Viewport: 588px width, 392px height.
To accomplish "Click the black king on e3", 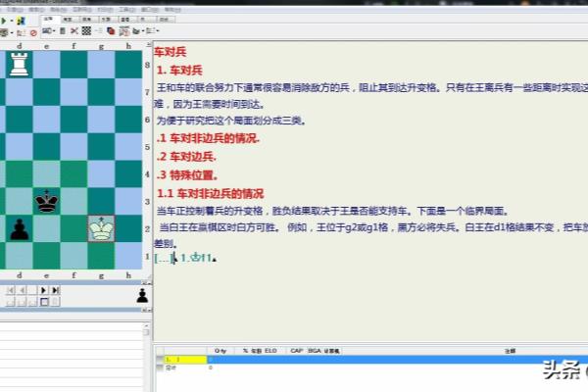I will (x=46, y=202).
